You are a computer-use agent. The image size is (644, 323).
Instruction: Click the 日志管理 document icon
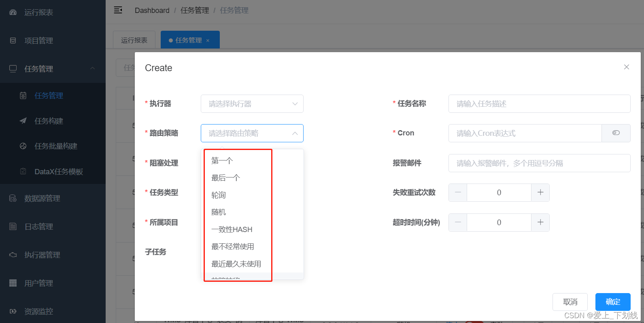click(13, 226)
